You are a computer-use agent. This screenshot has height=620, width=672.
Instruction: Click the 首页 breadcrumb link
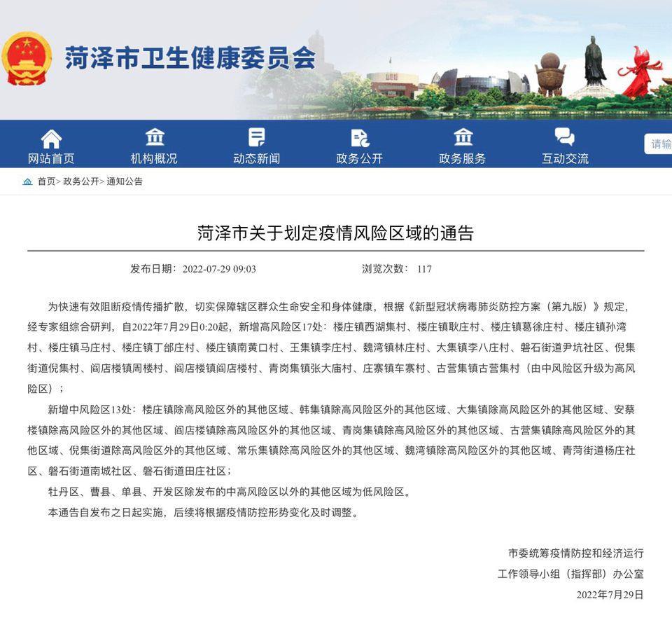click(x=47, y=181)
